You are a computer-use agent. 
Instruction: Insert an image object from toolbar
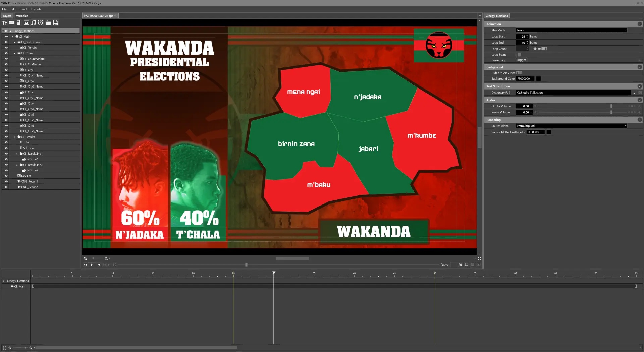pyautogui.click(x=26, y=23)
